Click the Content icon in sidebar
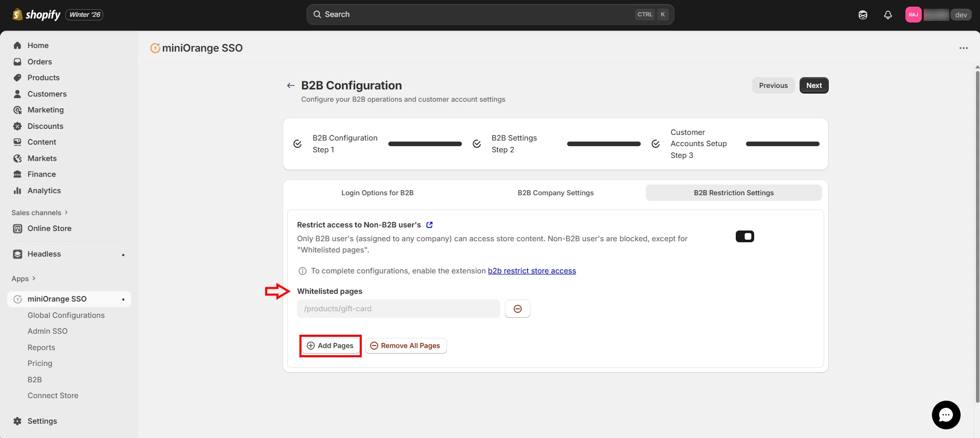980x438 pixels. tap(17, 142)
